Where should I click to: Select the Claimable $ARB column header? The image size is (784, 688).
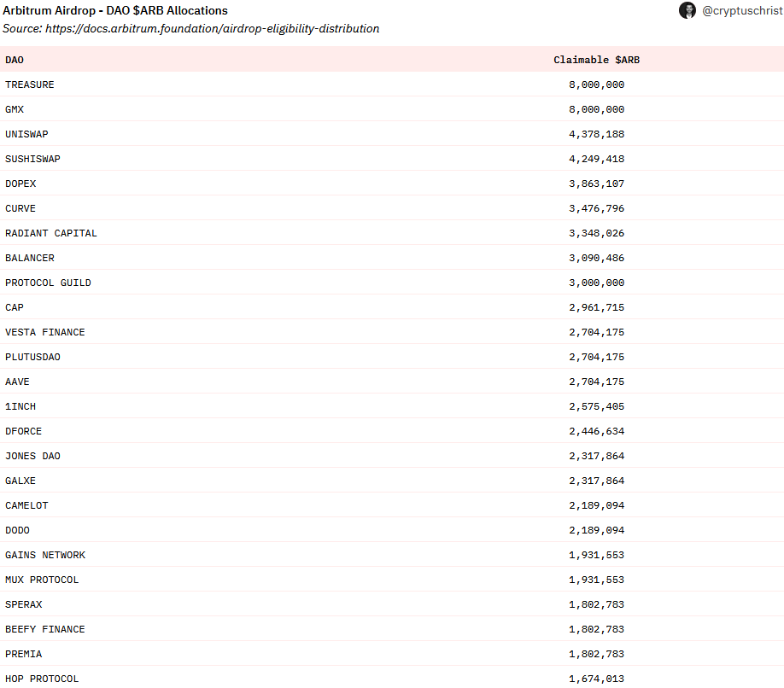597,60
